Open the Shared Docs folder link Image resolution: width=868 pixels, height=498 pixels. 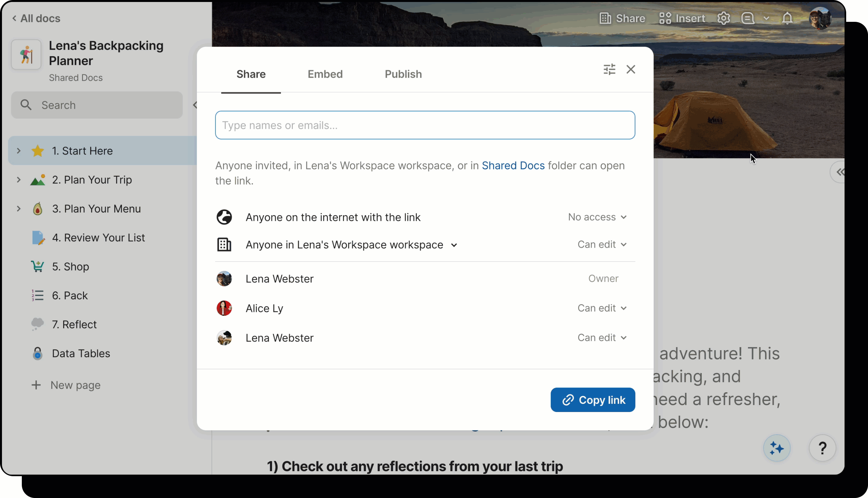[x=513, y=166]
